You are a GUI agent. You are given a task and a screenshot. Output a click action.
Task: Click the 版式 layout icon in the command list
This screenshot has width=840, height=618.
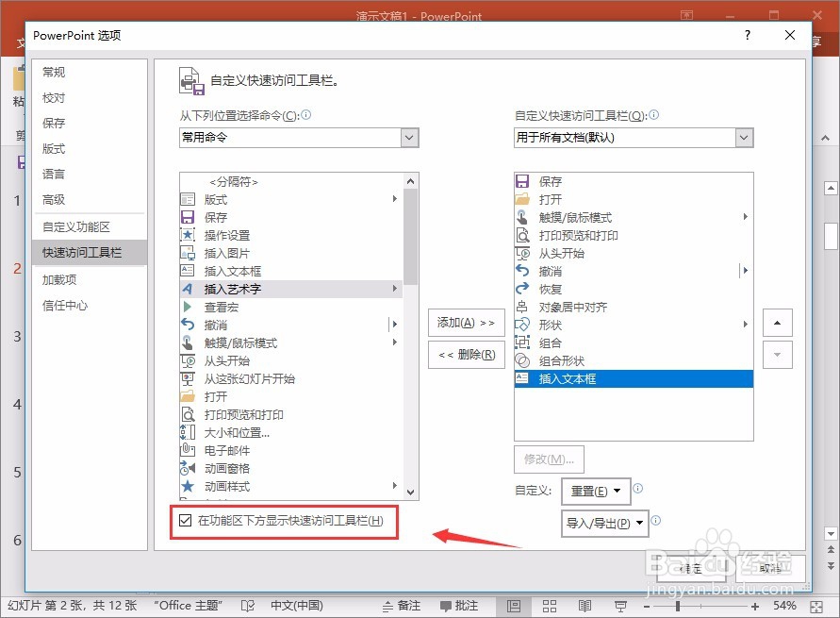(x=188, y=199)
